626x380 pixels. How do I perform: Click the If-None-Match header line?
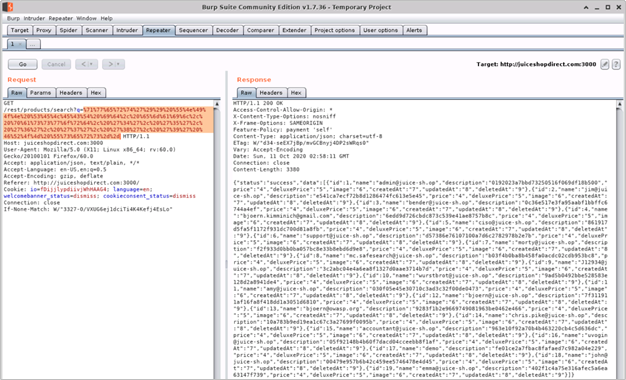coord(88,209)
